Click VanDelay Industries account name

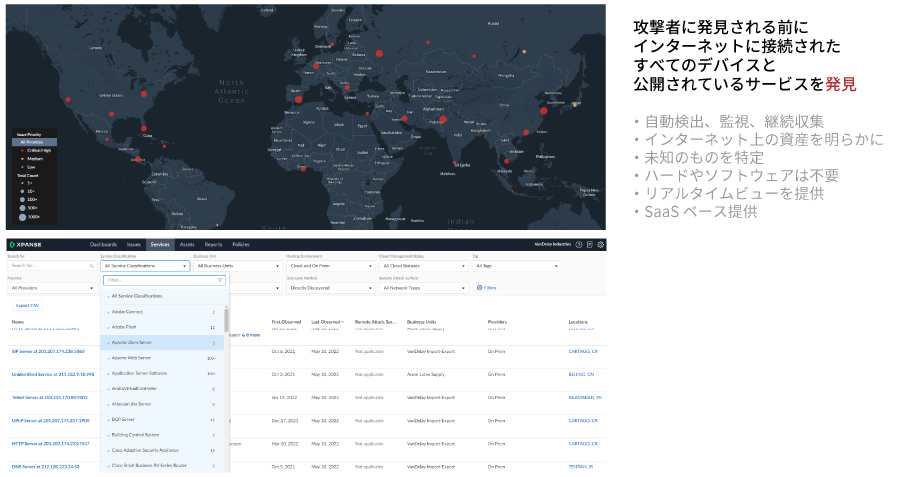pos(552,245)
